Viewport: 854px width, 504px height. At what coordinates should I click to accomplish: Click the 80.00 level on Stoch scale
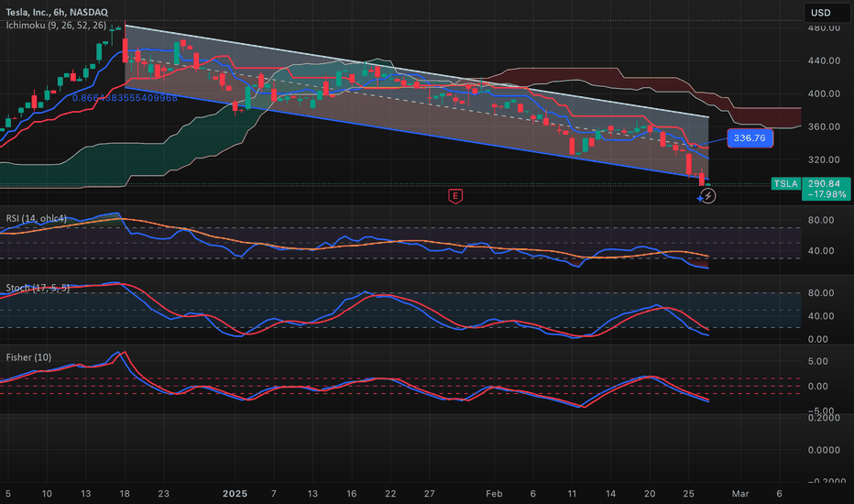821,293
